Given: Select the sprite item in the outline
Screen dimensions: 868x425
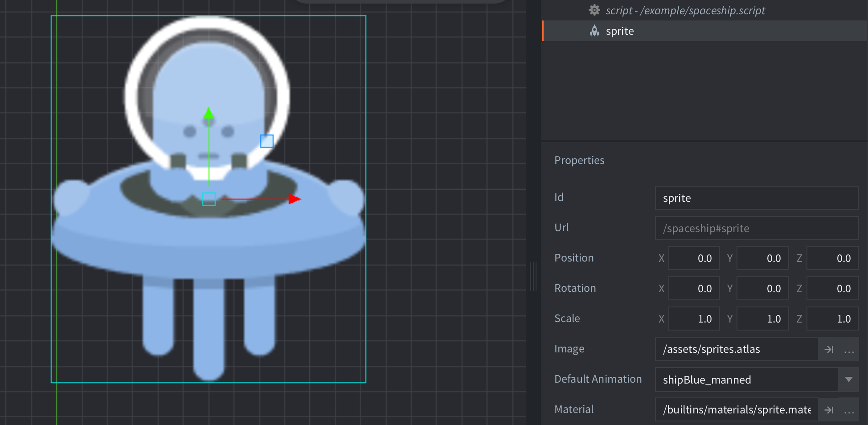Looking at the screenshot, I should 704,31.
